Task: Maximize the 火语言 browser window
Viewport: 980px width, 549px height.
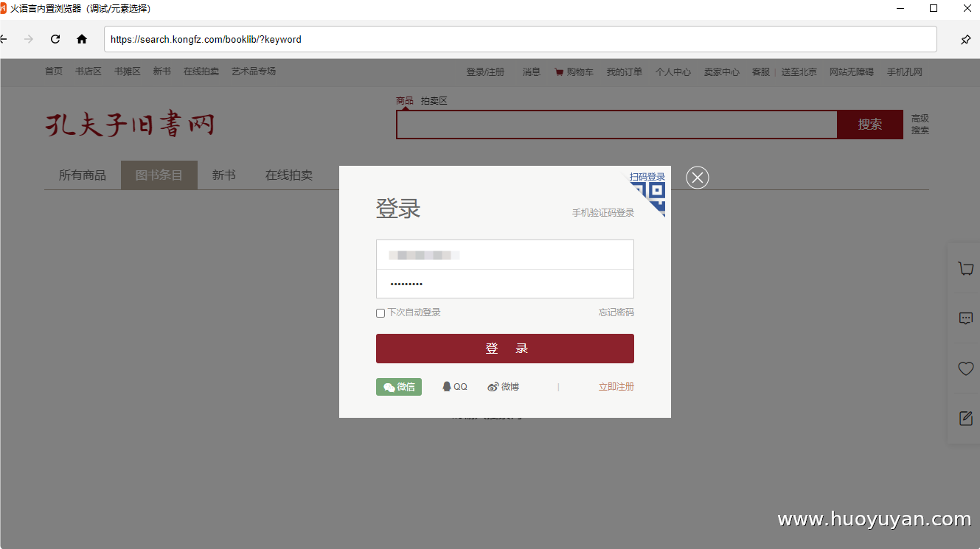Action: pyautogui.click(x=934, y=9)
